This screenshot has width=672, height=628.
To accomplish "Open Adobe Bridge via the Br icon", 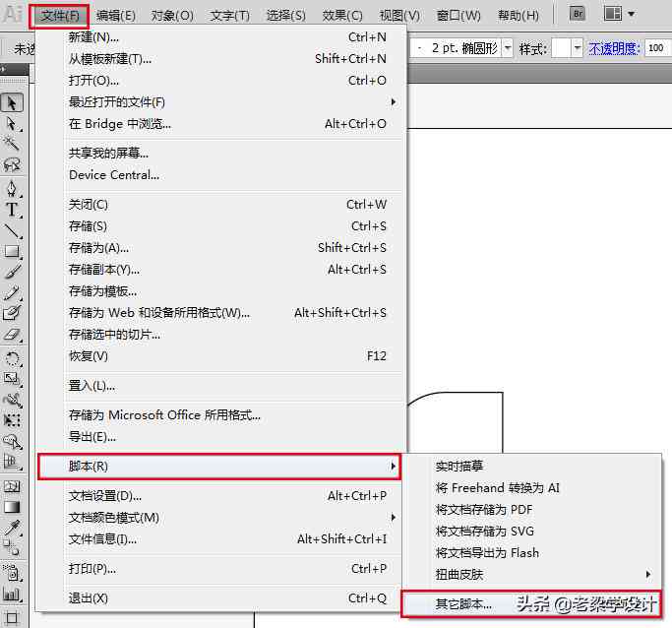I will point(578,14).
